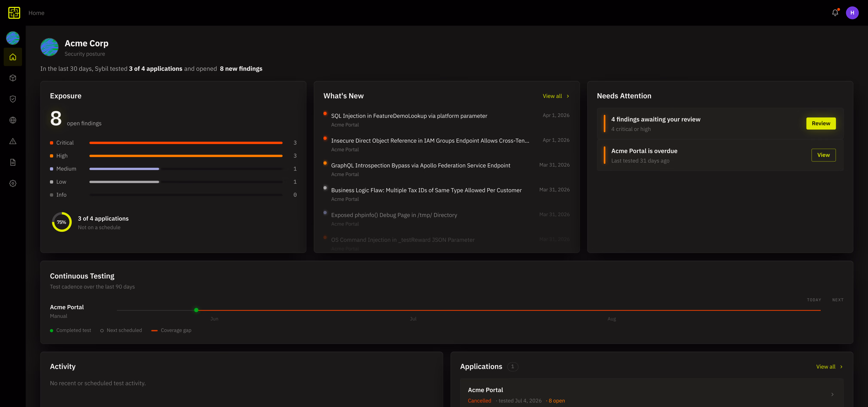Screen dimensions: 868x407
Task: Click View all in What's New
Action: 552,96
